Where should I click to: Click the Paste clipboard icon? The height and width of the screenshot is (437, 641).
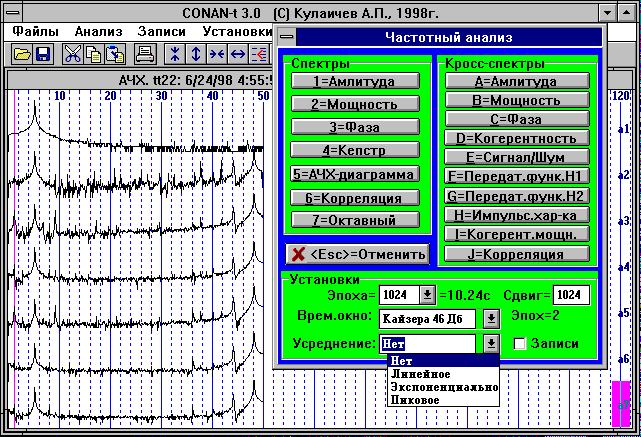[115, 54]
